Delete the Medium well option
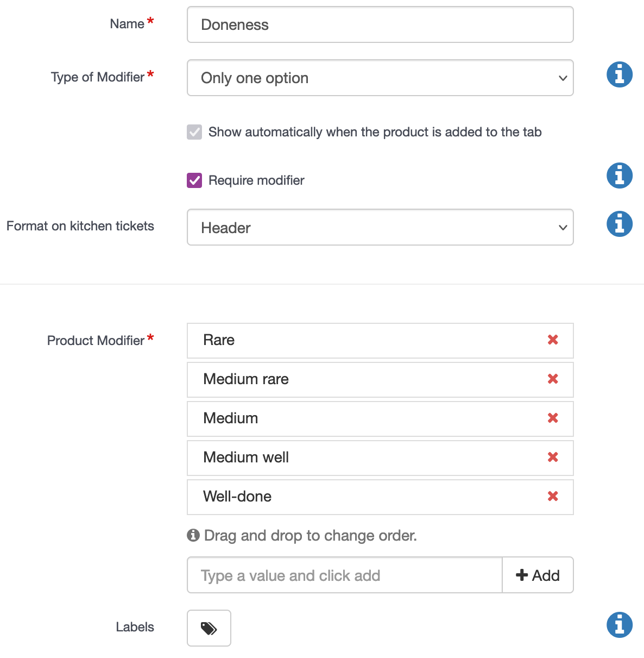Screen dimensions: 644x658 [x=553, y=458]
